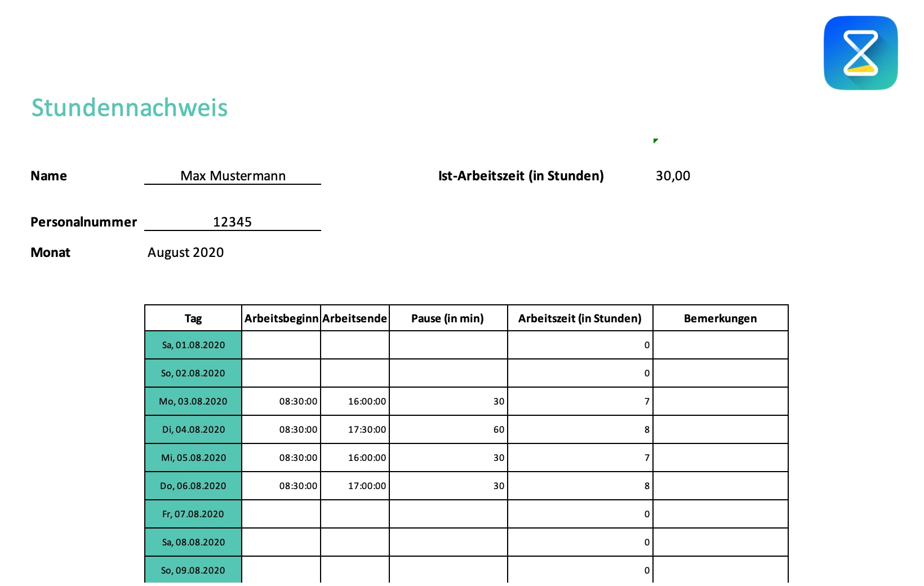Click the Arbeitsbeginn column header
Screen dimensions: 924x586
coord(281,318)
